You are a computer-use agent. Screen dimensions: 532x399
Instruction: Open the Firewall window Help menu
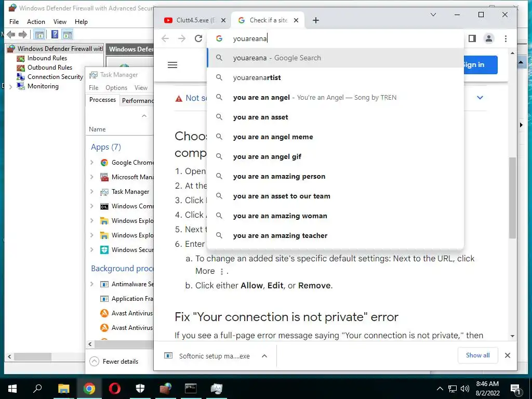coord(81,22)
